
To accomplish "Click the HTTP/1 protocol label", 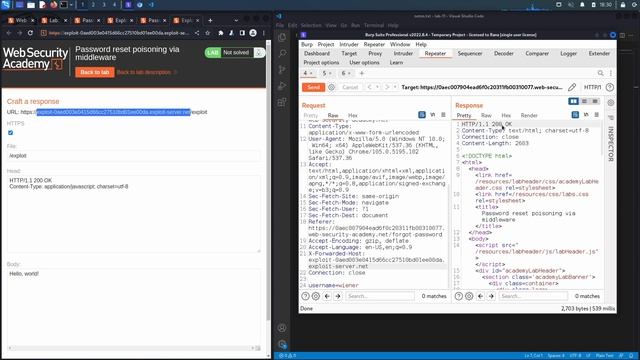I will click(592, 87).
